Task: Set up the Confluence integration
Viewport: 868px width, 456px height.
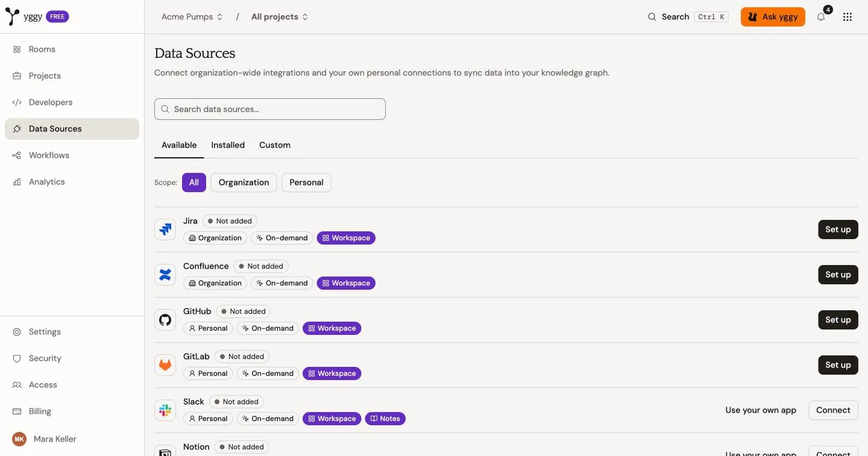Action: [x=838, y=275]
